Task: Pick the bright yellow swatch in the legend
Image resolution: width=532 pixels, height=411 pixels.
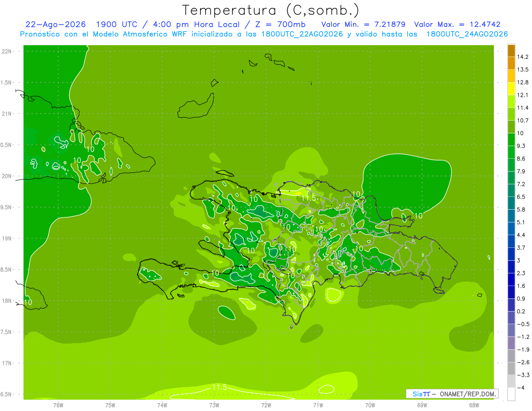Action: pyautogui.click(x=511, y=89)
